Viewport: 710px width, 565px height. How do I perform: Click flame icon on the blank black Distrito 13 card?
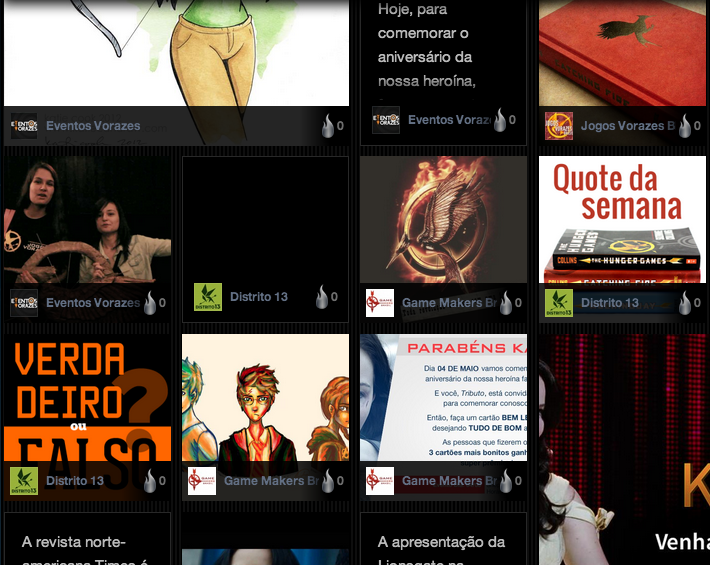click(322, 297)
